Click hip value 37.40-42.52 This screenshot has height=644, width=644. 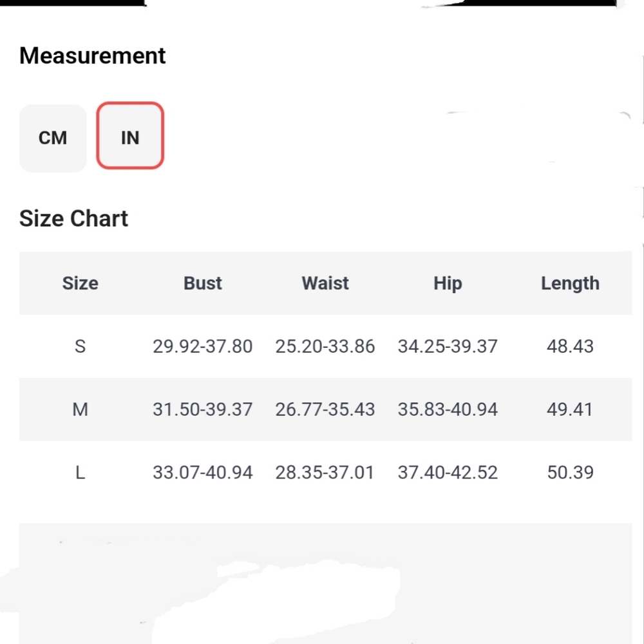tap(448, 472)
